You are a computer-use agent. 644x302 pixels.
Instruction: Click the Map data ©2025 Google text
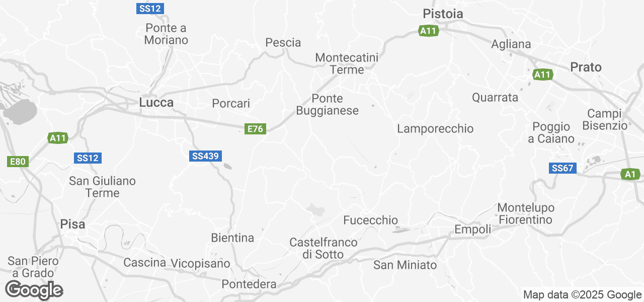tap(582, 295)
